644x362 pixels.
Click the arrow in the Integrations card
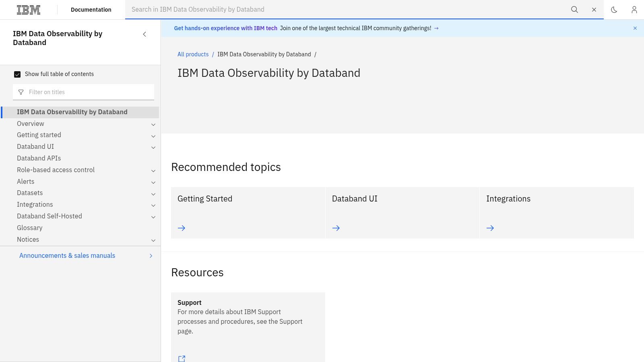point(490,228)
